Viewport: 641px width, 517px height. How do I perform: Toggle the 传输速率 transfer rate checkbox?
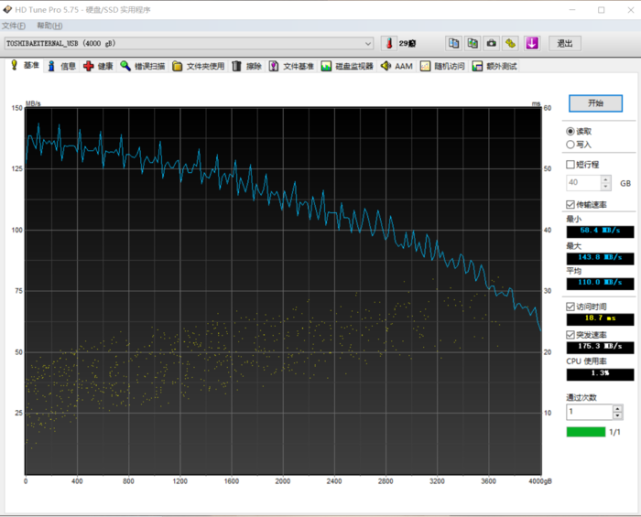pyautogui.click(x=571, y=204)
